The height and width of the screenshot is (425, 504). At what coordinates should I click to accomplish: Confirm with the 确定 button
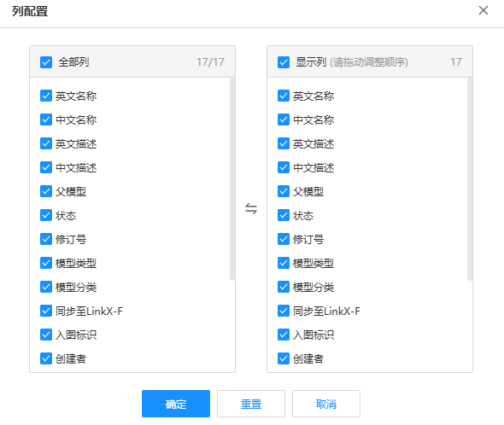click(176, 404)
